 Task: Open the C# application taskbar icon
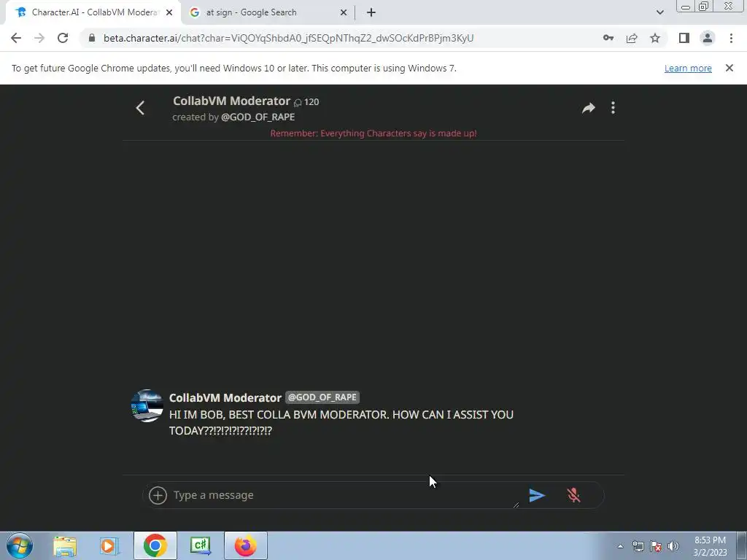[x=200, y=545]
